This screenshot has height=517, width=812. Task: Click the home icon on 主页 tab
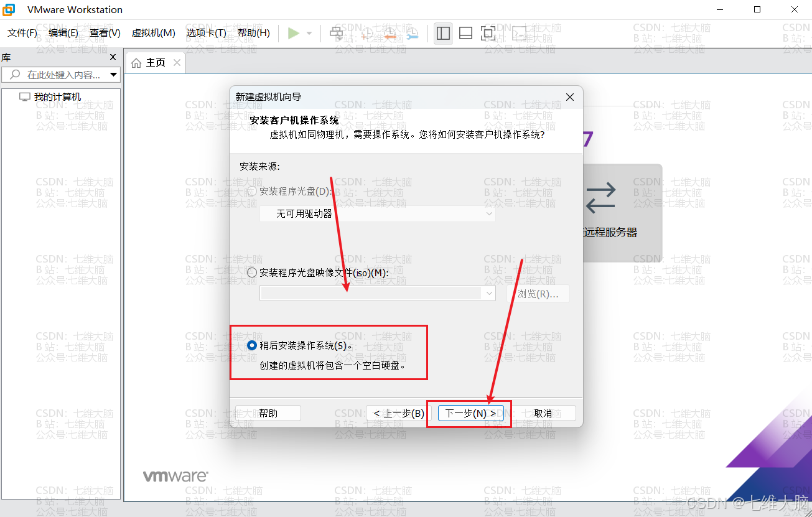(x=136, y=63)
